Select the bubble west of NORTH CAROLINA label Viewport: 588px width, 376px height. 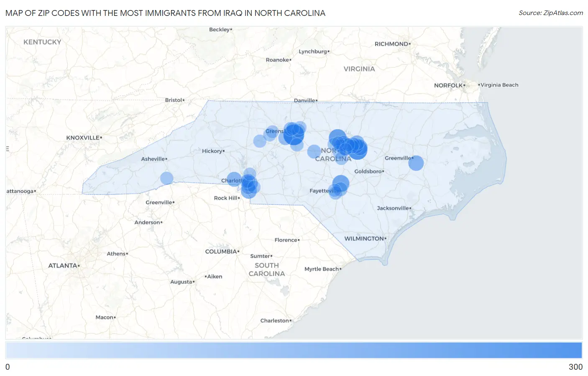pos(314,151)
